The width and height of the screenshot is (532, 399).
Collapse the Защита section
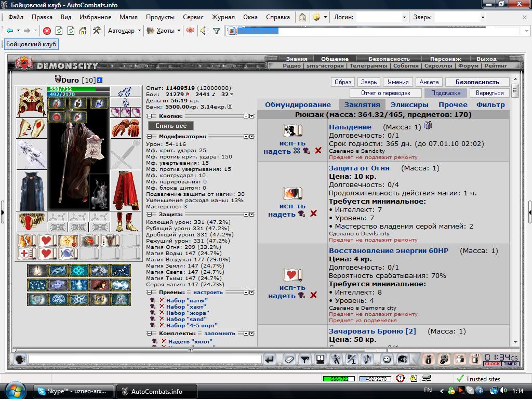[x=149, y=215]
